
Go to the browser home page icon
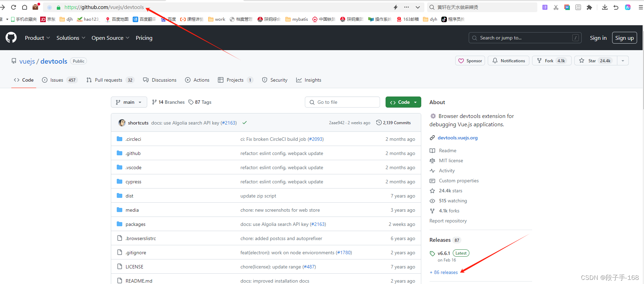(25, 7)
